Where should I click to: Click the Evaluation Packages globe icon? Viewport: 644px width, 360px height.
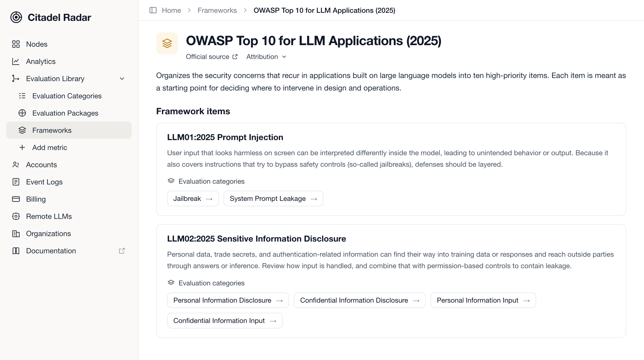pos(22,113)
